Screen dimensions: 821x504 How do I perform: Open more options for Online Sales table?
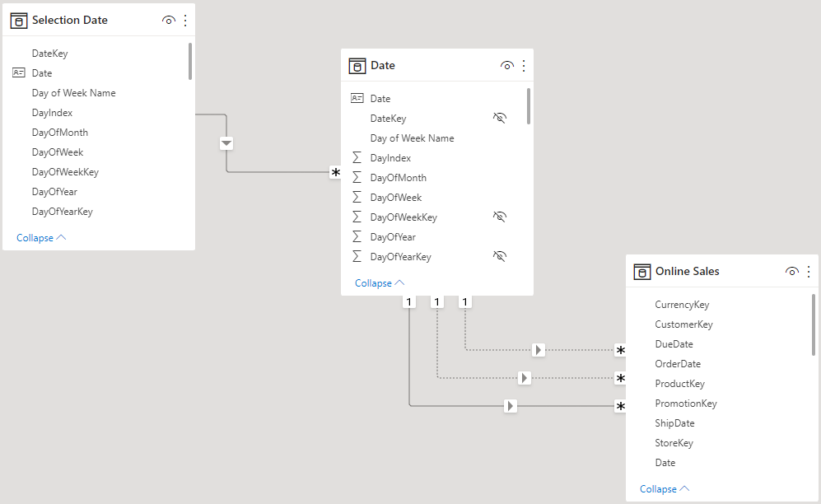point(809,271)
